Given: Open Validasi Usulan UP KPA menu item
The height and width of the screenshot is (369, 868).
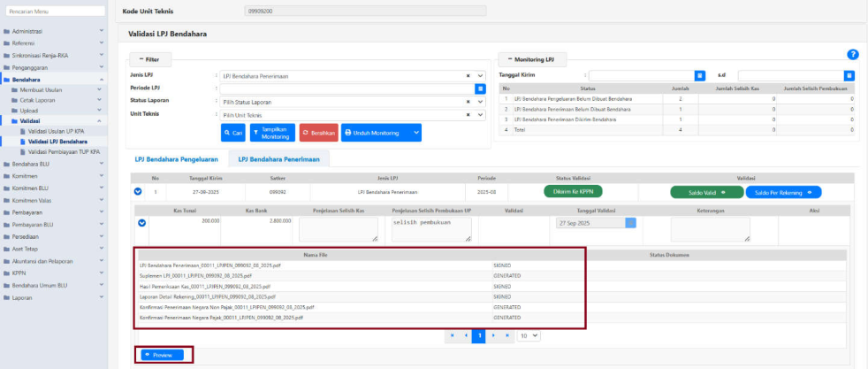Looking at the screenshot, I should coord(57,131).
